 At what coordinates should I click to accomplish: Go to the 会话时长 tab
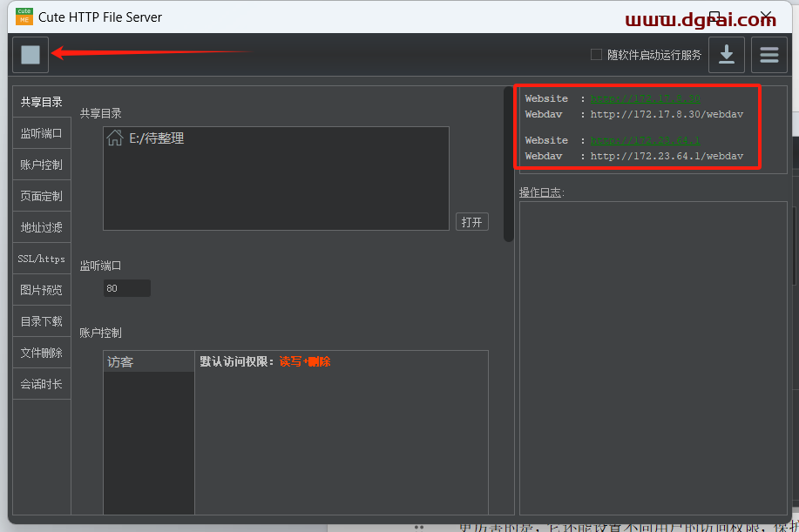tap(41, 384)
